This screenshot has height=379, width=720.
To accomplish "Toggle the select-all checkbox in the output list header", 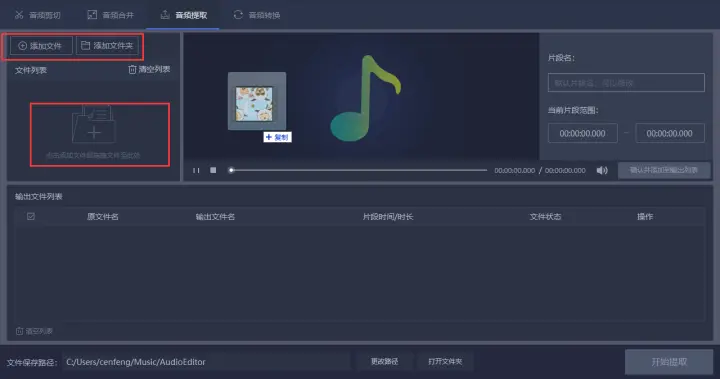I will click(x=31, y=216).
